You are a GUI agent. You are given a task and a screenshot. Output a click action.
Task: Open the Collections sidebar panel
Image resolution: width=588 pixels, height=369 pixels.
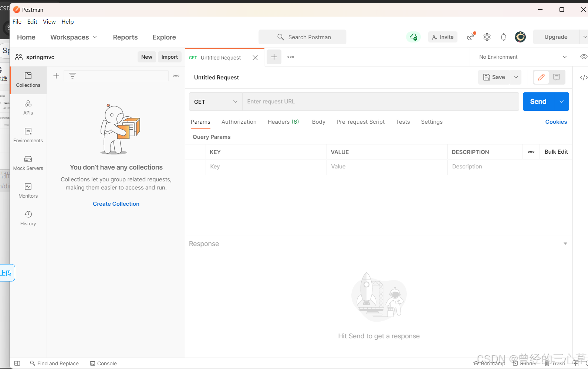[28, 80]
